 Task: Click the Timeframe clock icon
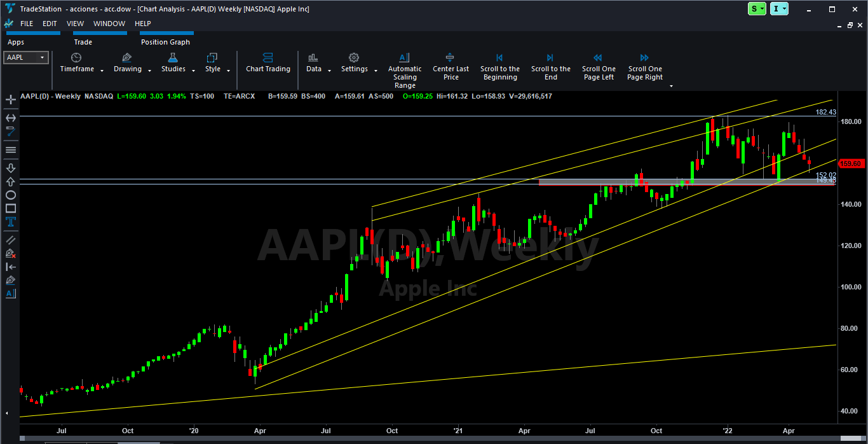76,57
